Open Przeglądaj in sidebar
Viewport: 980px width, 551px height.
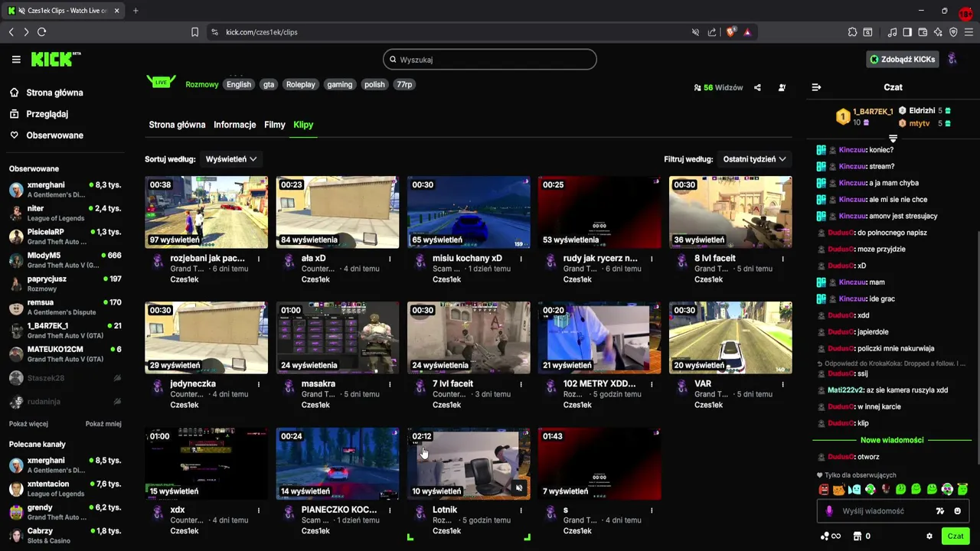point(38,114)
